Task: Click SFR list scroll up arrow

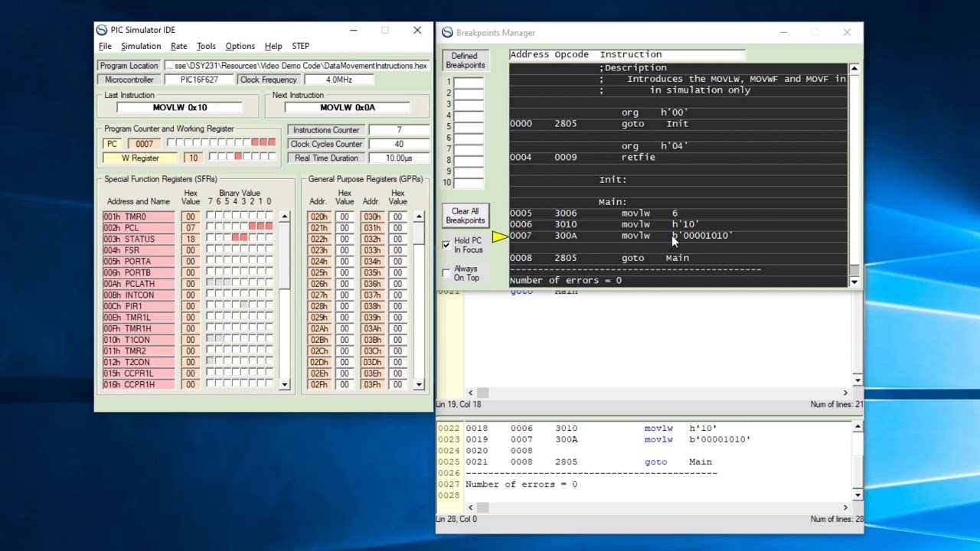Action: coord(284,217)
